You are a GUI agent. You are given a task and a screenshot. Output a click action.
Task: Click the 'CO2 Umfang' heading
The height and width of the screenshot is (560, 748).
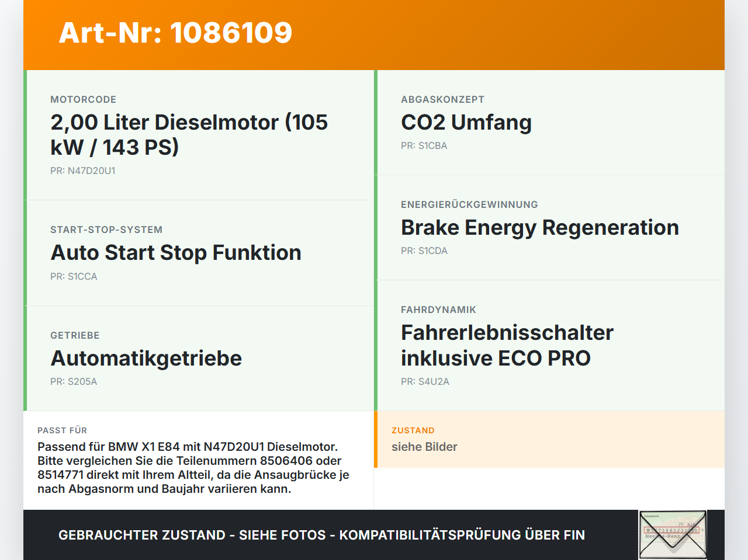point(466,122)
